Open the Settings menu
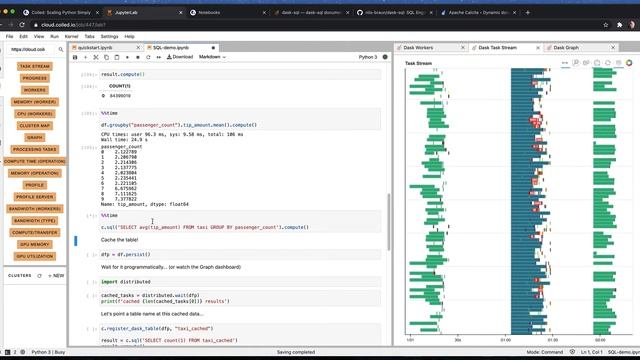 (x=109, y=36)
